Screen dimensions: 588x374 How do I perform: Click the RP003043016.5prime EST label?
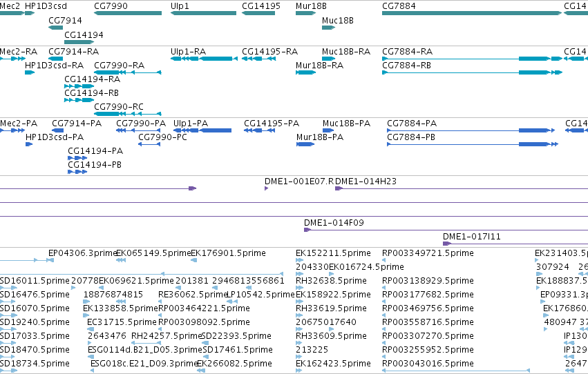click(x=428, y=364)
